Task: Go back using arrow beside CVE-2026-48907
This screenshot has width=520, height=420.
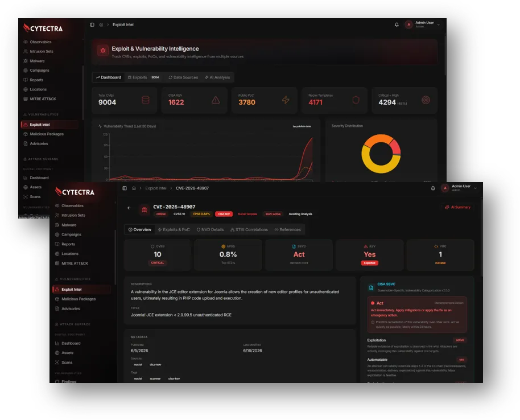Action: pos(129,208)
